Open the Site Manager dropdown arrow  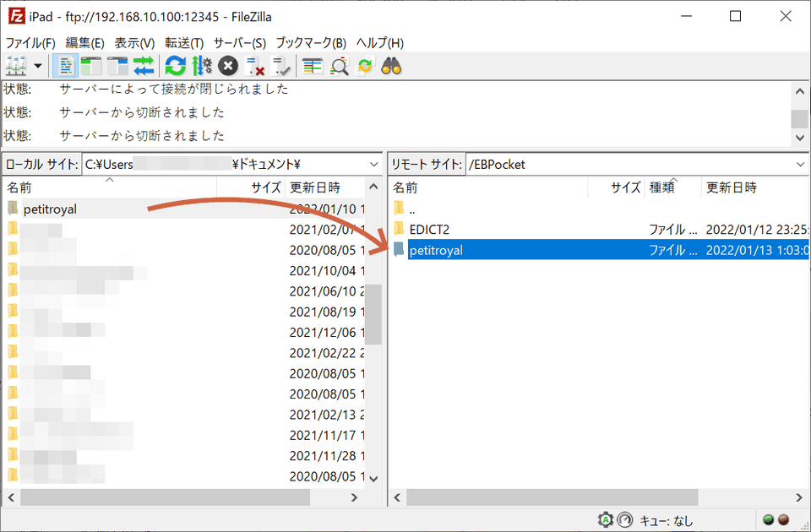click(37, 65)
